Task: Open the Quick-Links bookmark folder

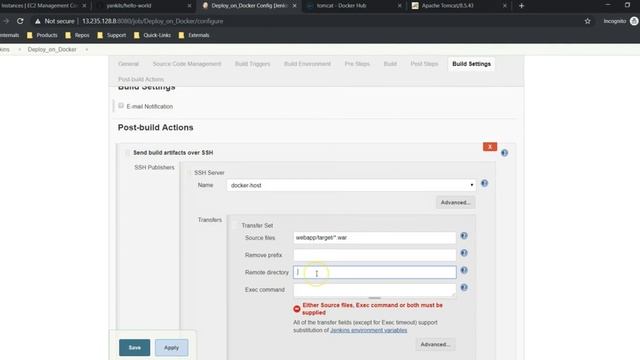Action: tap(152, 35)
